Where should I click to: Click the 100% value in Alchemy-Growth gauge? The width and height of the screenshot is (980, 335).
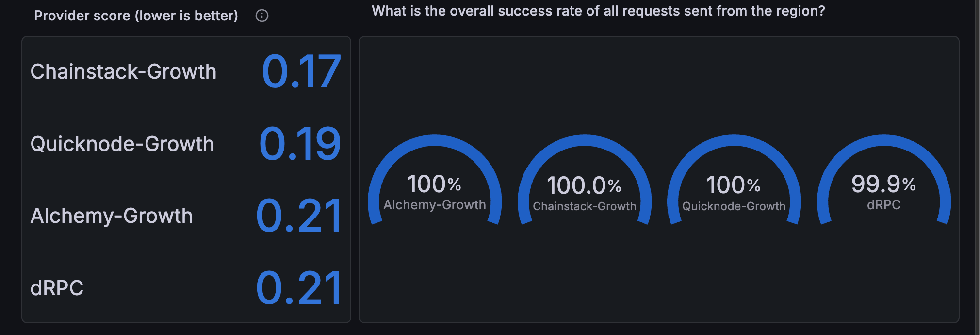pyautogui.click(x=434, y=184)
